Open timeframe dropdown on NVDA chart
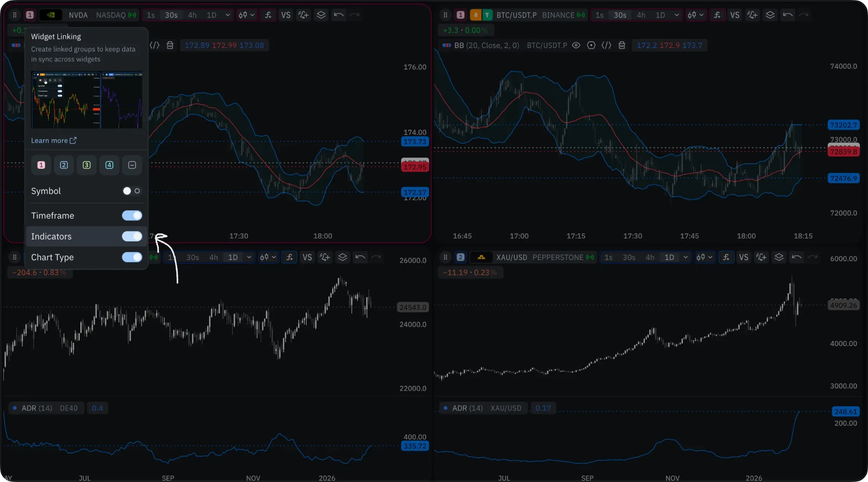 click(228, 15)
